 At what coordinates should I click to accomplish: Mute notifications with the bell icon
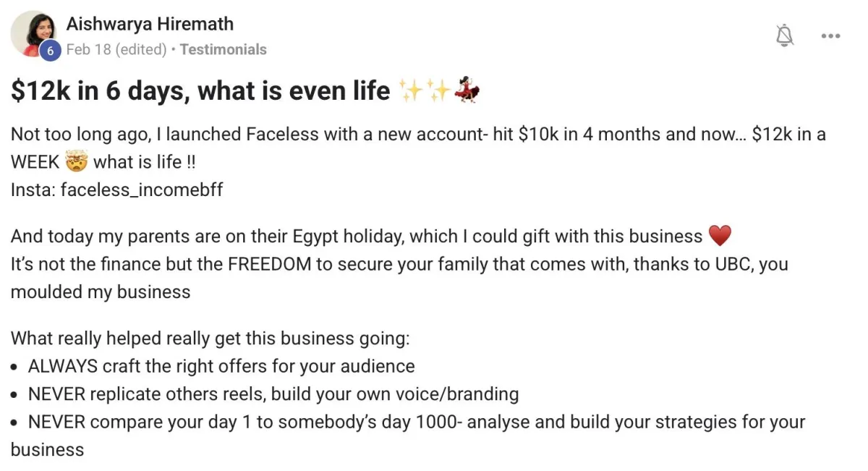pyautogui.click(x=785, y=35)
